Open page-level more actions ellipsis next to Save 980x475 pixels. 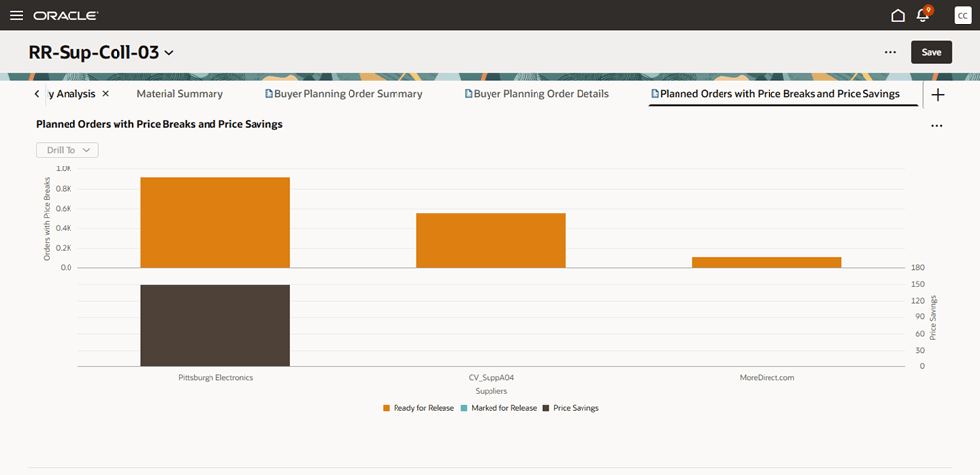point(890,52)
